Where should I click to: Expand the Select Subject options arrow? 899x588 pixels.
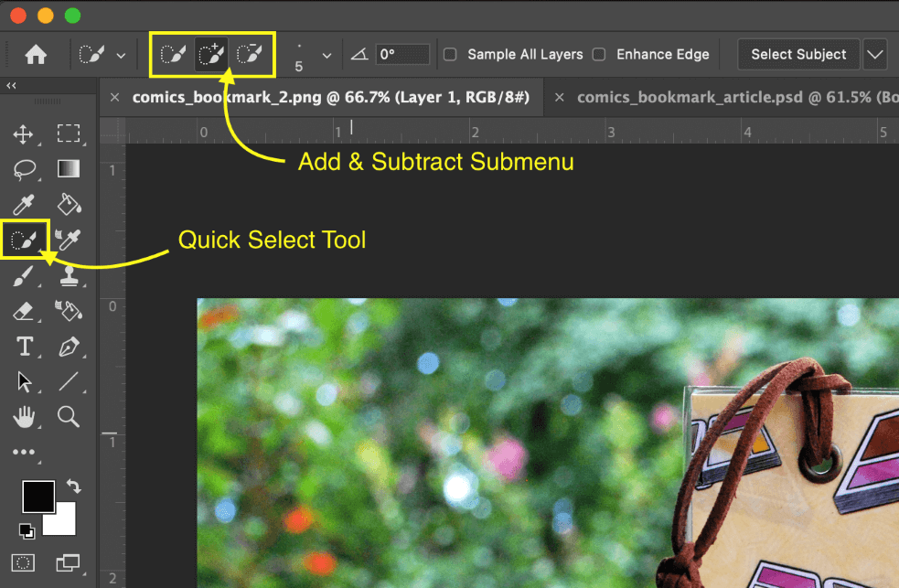(x=875, y=55)
